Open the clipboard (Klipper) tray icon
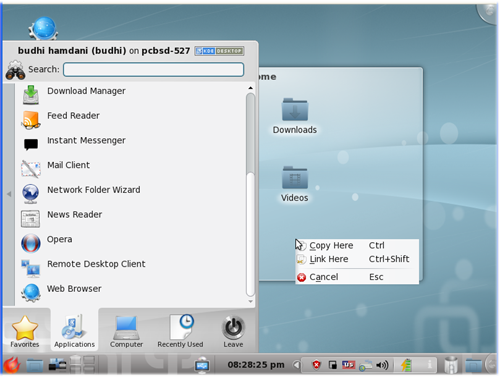Viewport: 500px width, 377px height. click(332, 365)
